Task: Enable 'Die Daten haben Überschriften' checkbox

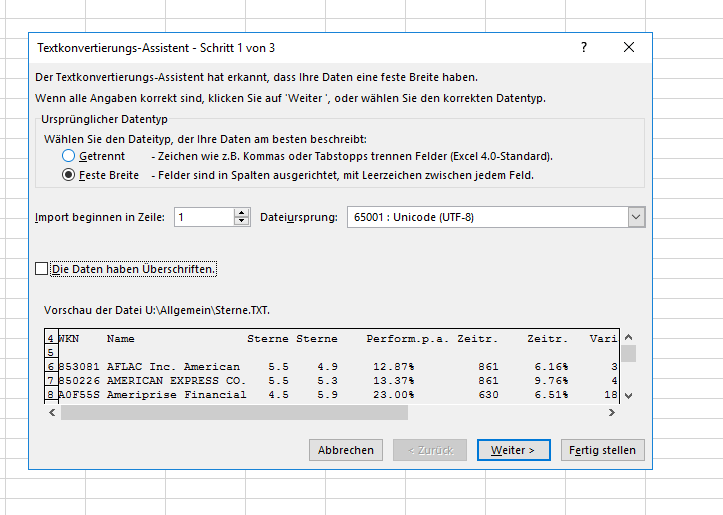Action: coord(41,269)
